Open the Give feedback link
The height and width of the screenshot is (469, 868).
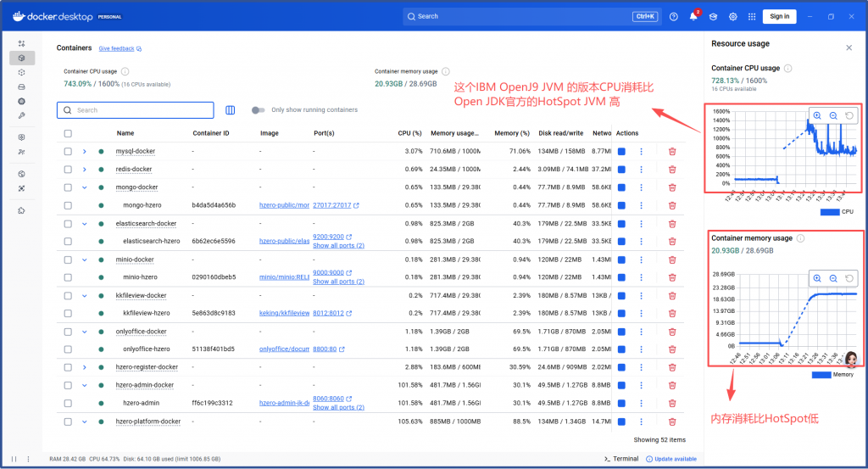[119, 49]
